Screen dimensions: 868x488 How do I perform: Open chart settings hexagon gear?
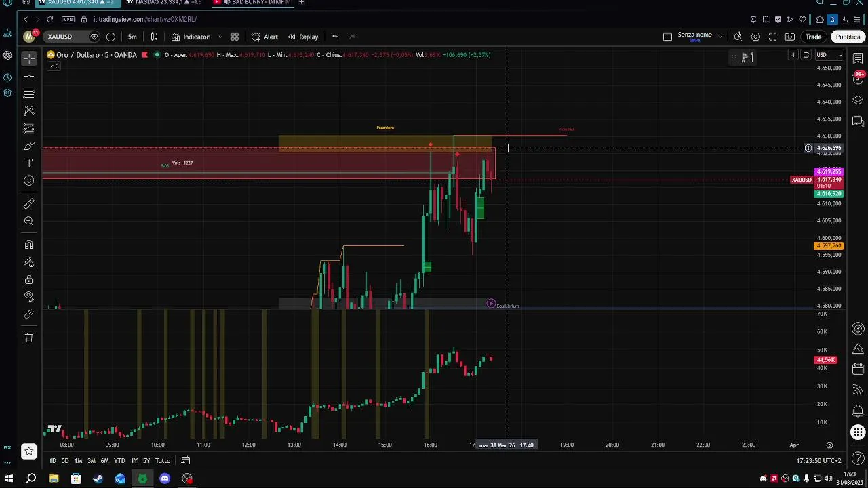pos(755,37)
